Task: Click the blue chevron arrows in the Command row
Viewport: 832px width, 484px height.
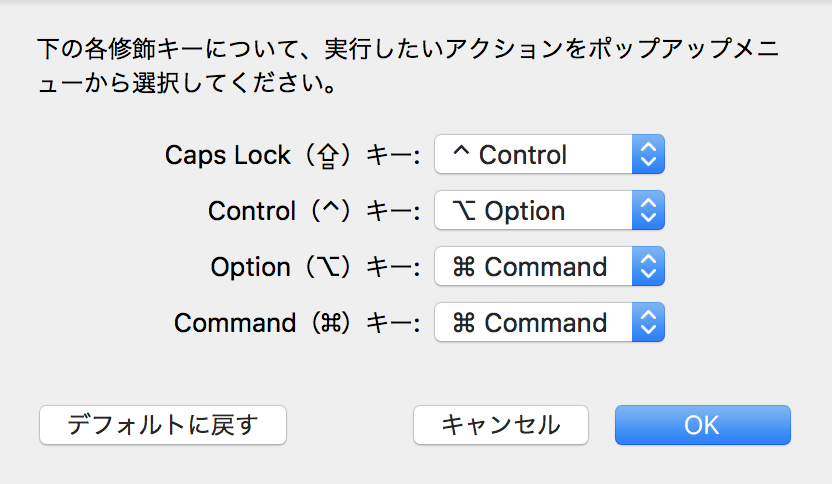Action: click(x=648, y=323)
